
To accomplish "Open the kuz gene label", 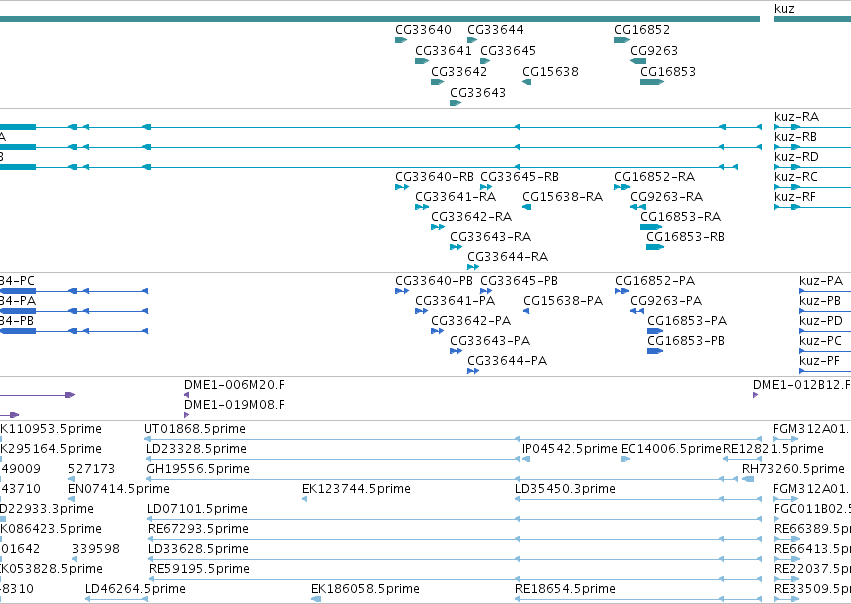I will pyautogui.click(x=784, y=9).
